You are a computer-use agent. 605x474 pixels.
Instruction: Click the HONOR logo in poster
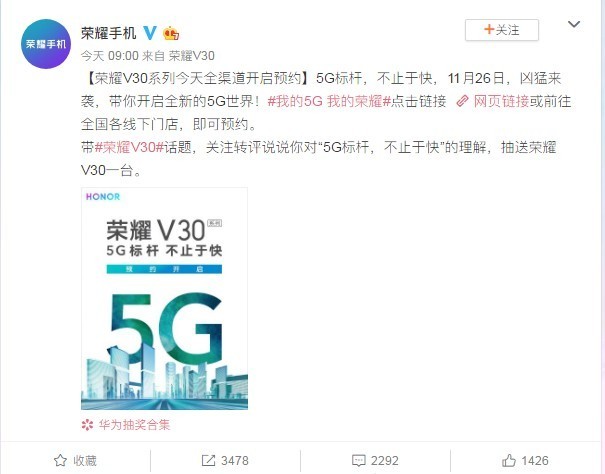tap(103, 197)
